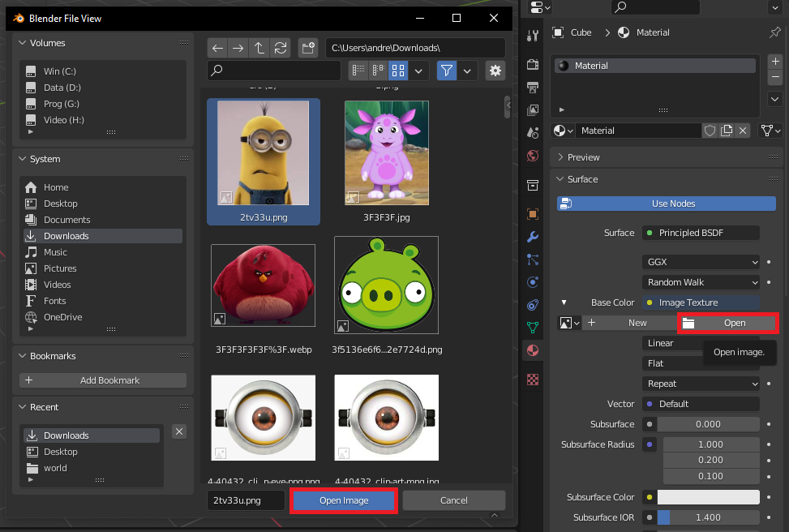
Task: Open Render properties tab
Action: [533, 64]
